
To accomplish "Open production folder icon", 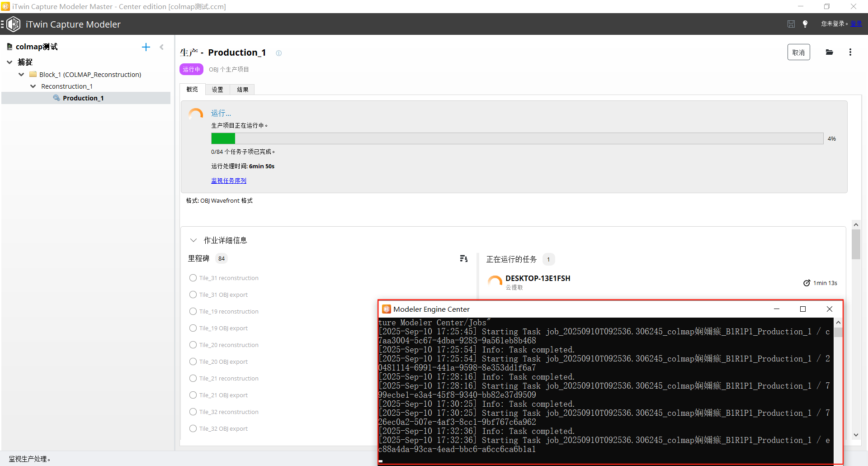I will pos(829,52).
